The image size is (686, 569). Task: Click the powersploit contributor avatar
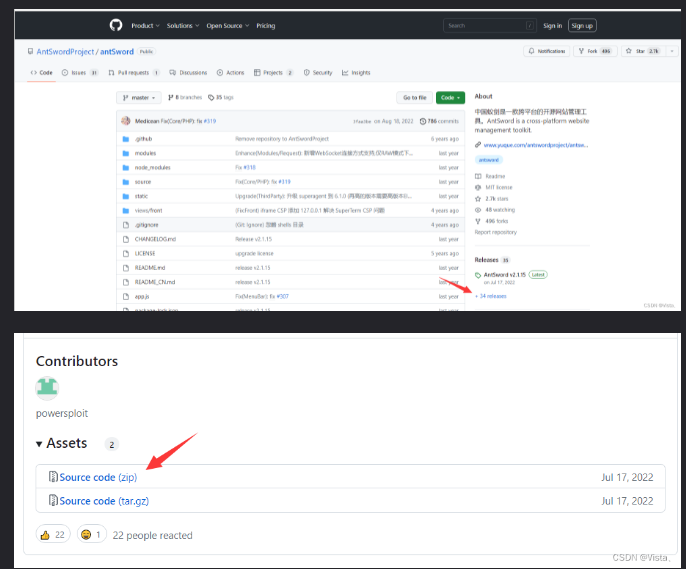[47, 388]
